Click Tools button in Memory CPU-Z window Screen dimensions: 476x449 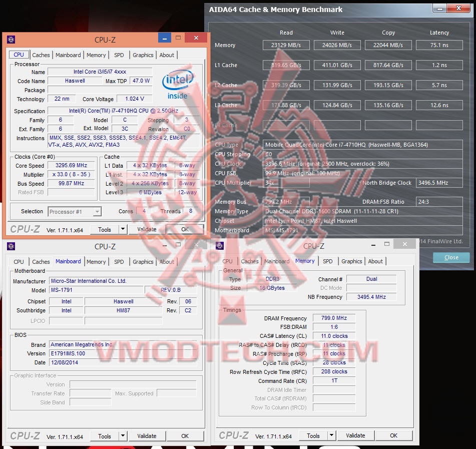(313, 435)
